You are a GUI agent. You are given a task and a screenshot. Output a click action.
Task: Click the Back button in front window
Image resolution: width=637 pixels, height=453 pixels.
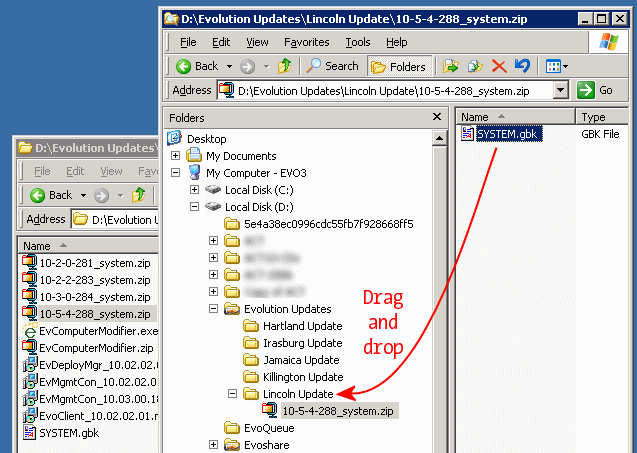tap(198, 66)
